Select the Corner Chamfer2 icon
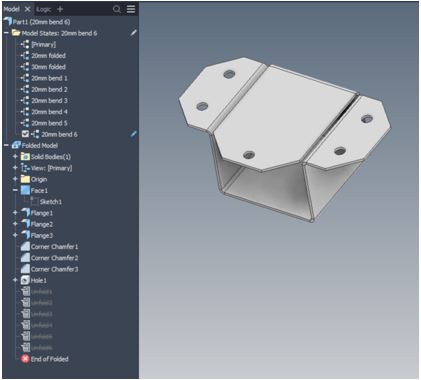 click(x=25, y=258)
